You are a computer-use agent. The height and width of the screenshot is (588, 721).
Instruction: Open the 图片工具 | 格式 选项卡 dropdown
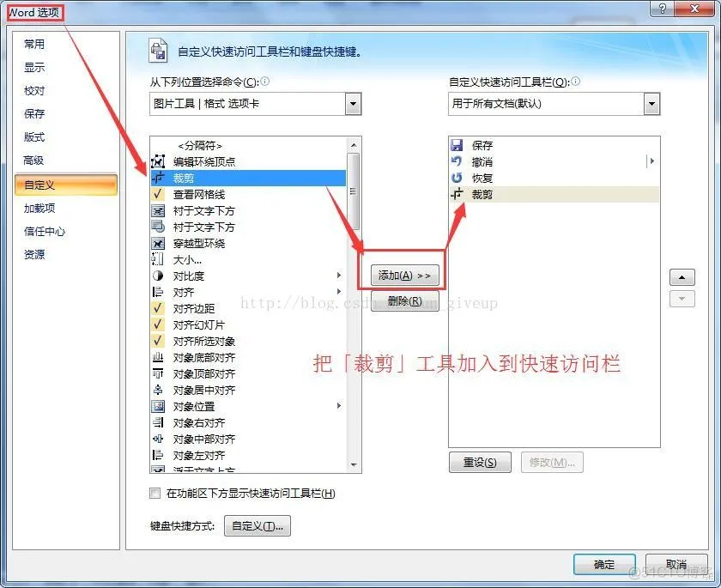click(x=353, y=104)
